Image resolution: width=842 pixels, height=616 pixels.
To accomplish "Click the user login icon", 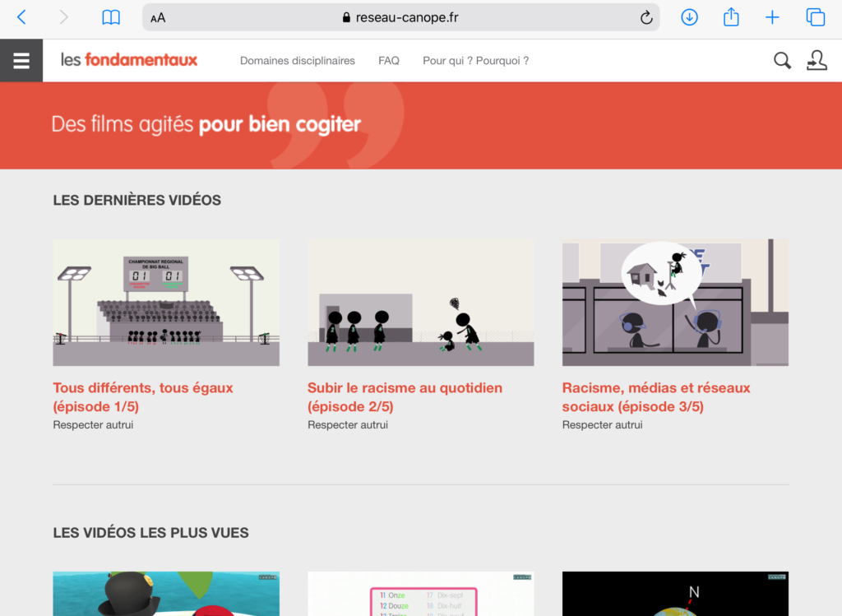I will [817, 60].
